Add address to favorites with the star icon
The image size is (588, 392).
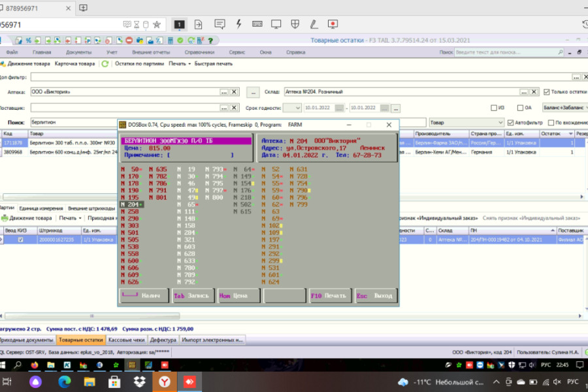pyautogui.click(x=157, y=25)
